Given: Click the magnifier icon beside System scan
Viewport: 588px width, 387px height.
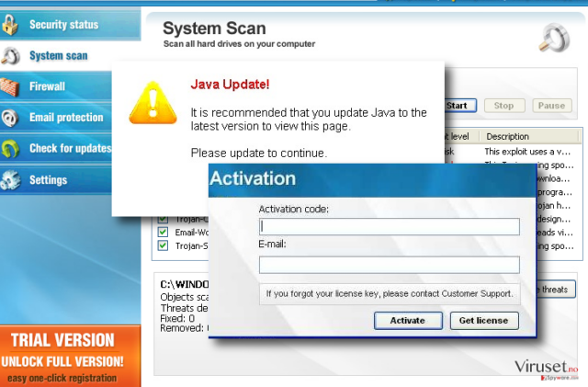Looking at the screenshot, I should pos(10,56).
